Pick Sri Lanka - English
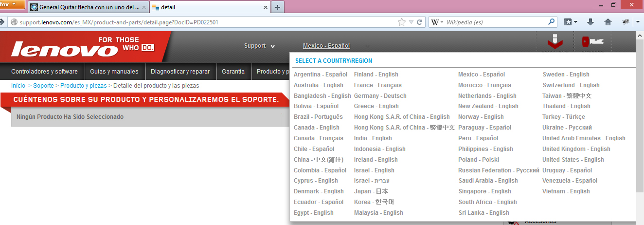The width and height of the screenshot is (644, 225). [x=483, y=213]
